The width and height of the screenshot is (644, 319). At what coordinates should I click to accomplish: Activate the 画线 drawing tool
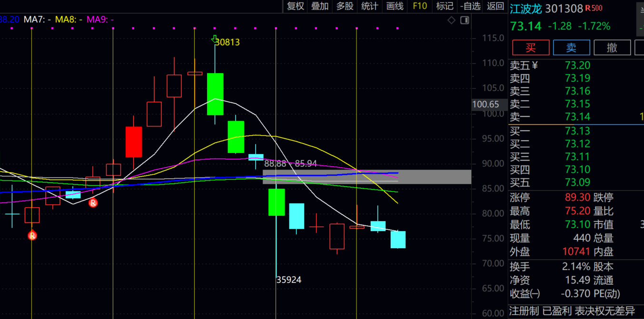point(395,6)
